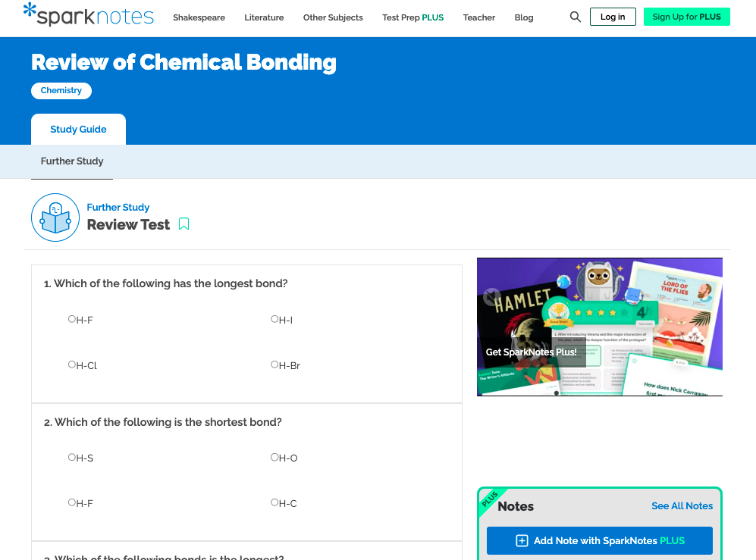
Task: Click the Further Study book icon
Action: coord(55,217)
